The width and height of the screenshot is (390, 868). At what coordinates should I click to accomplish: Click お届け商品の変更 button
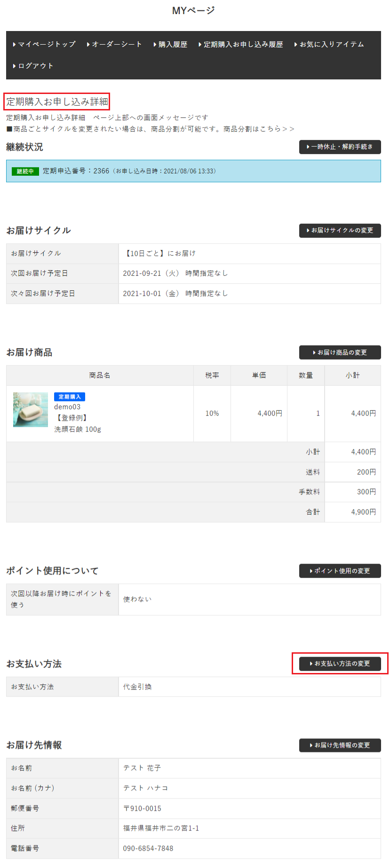[340, 352]
